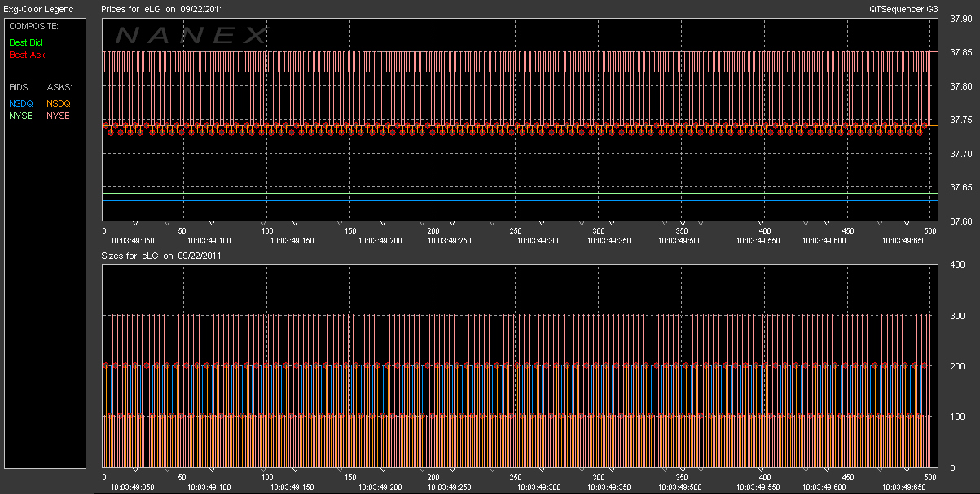This screenshot has height=494, width=980.
Task: Click the red Best Ask legend entry
Action: coord(27,55)
